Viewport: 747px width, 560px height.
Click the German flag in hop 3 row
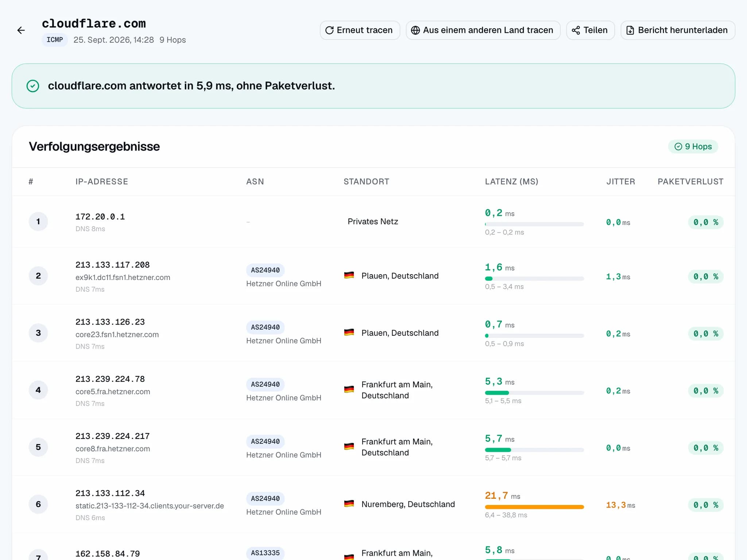point(349,332)
